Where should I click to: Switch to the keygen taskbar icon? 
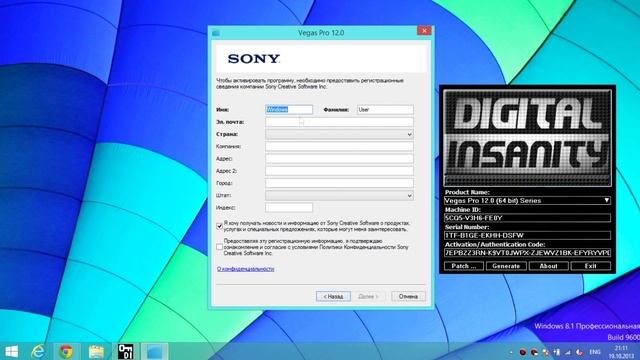[125, 351]
